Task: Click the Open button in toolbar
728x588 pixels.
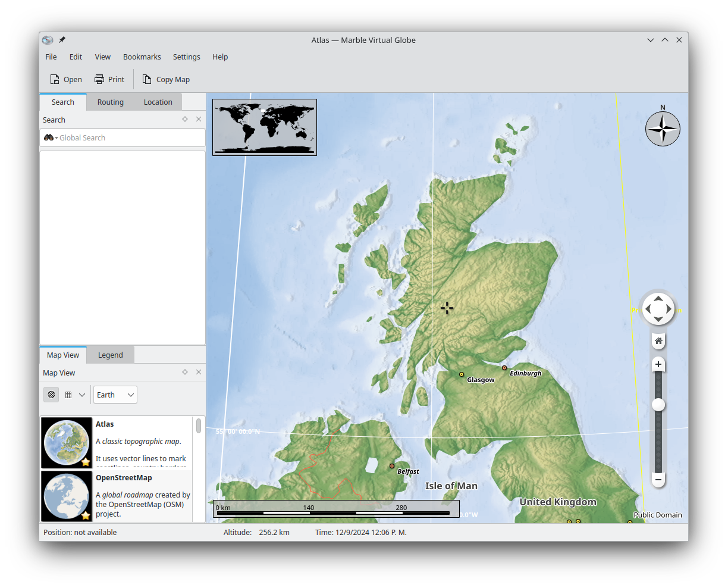Action: coord(66,79)
